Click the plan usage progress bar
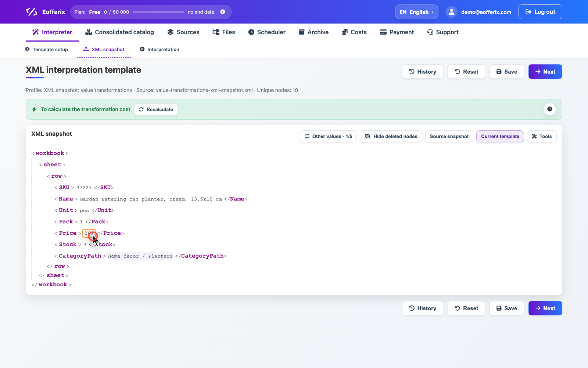Image resolution: width=588 pixels, height=368 pixels. (x=158, y=12)
